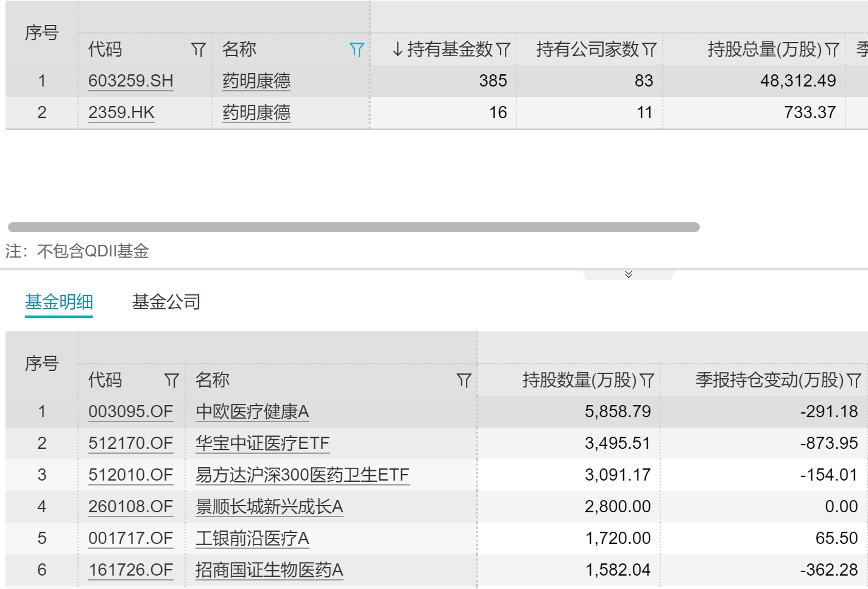Filter the 季报持仓变动(万股) column
This screenshot has width=868, height=589.
click(854, 381)
